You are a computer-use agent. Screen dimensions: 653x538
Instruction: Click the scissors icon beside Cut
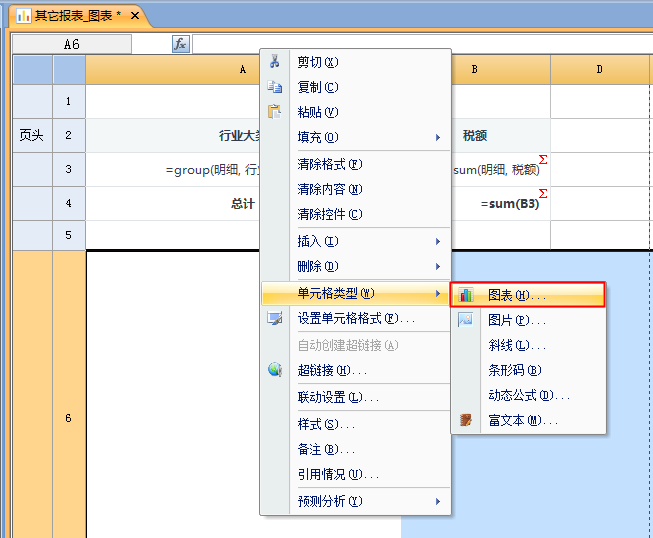pos(275,62)
